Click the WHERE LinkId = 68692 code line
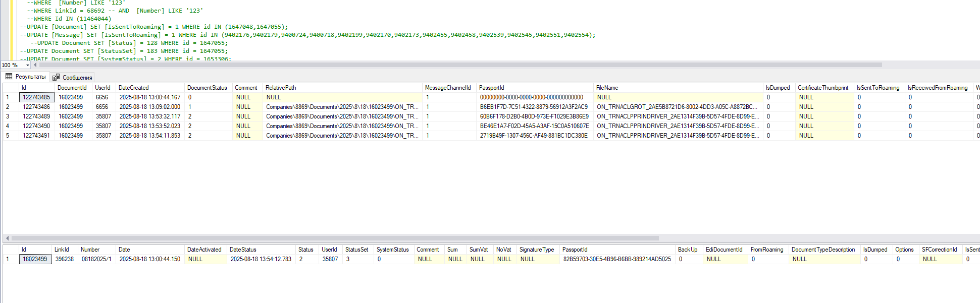Screen dimensions: 980x303 tap(115, 11)
